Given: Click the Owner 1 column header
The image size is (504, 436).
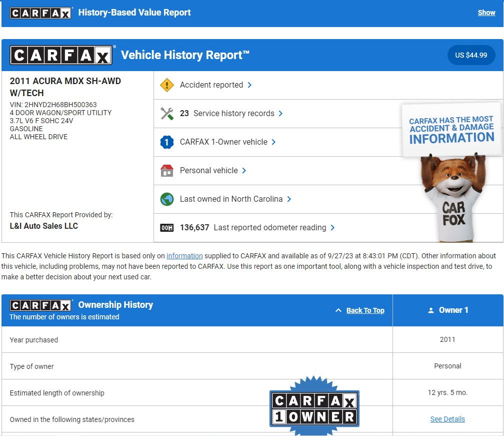Looking at the screenshot, I should [448, 310].
